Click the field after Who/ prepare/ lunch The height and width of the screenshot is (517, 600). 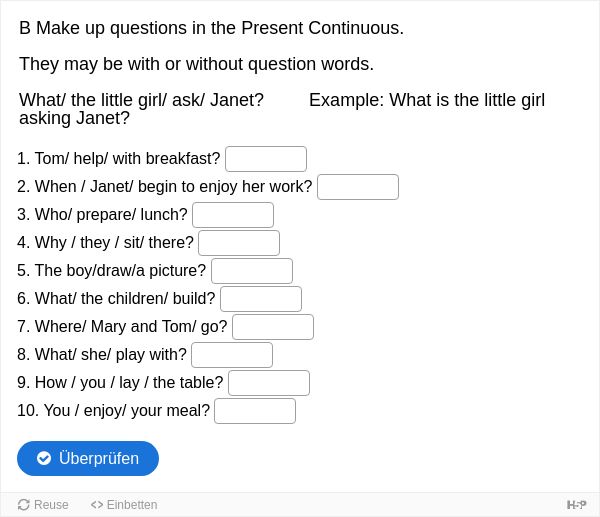(233, 215)
